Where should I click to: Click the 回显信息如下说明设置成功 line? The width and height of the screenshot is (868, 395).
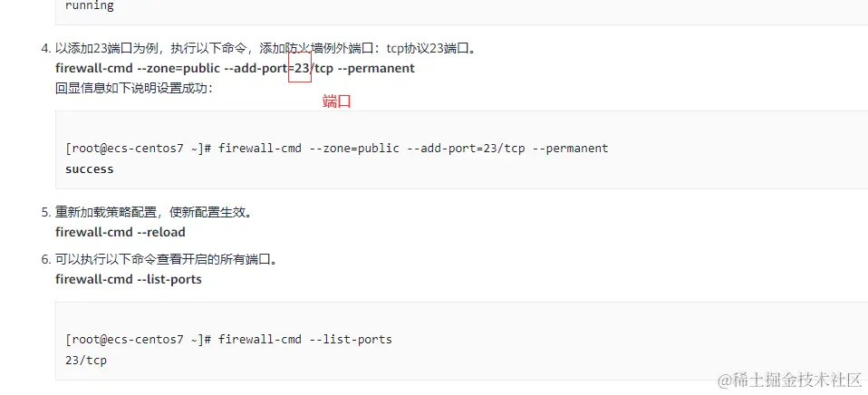tap(134, 88)
